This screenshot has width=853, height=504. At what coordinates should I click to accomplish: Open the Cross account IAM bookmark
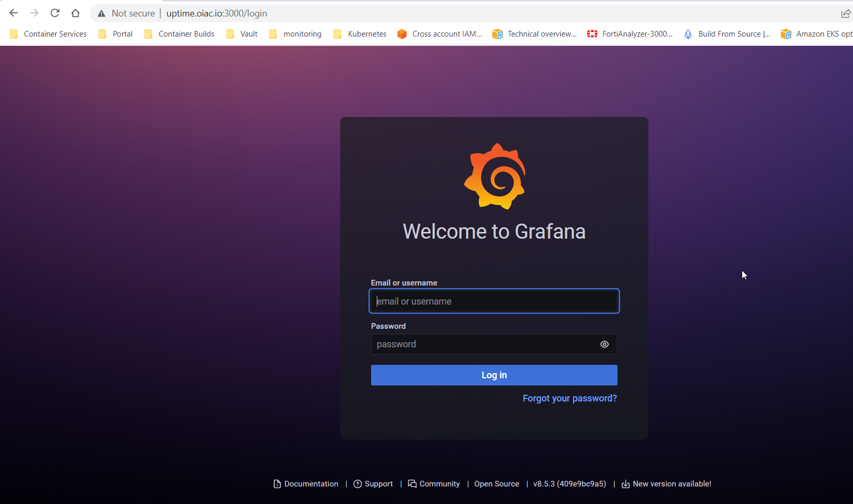(440, 34)
